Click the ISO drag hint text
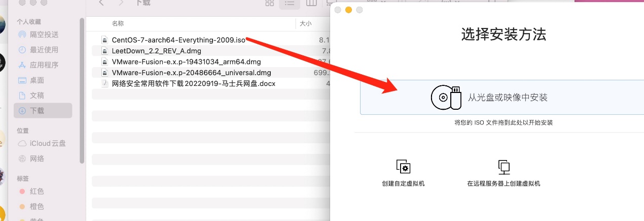Screen dimensions: 644x221 coord(504,123)
